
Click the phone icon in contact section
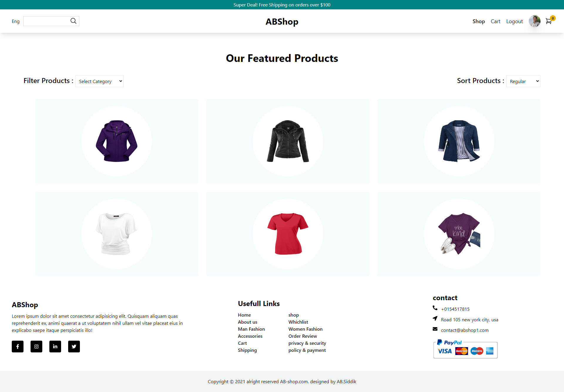click(x=435, y=308)
